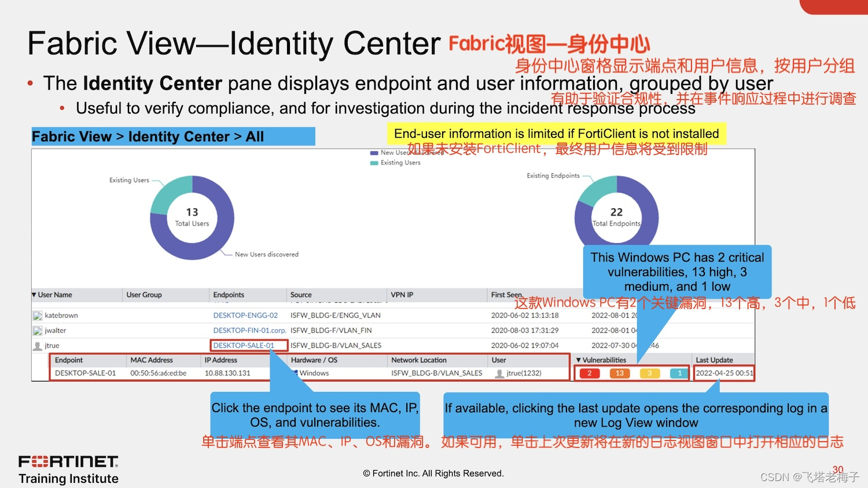This screenshot has height=488, width=868.
Task: Open the DESKTOP-ENGG-02 endpoint link
Action: tap(245, 315)
